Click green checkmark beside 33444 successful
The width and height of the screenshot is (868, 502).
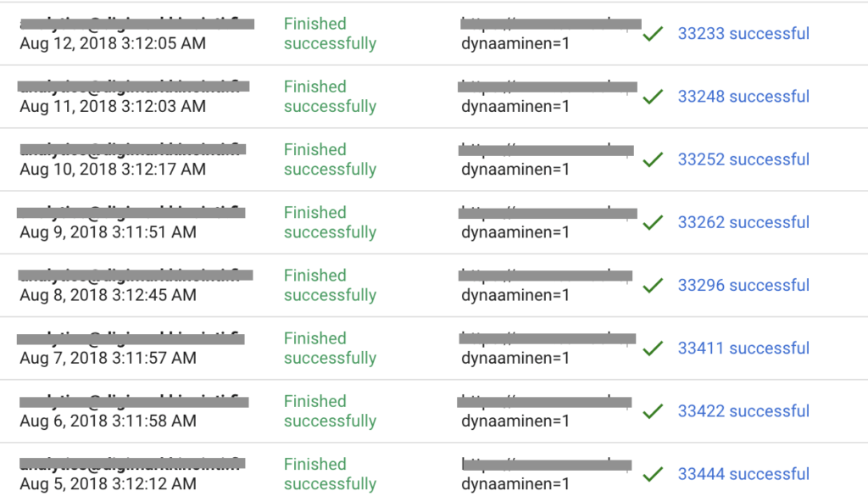654,474
